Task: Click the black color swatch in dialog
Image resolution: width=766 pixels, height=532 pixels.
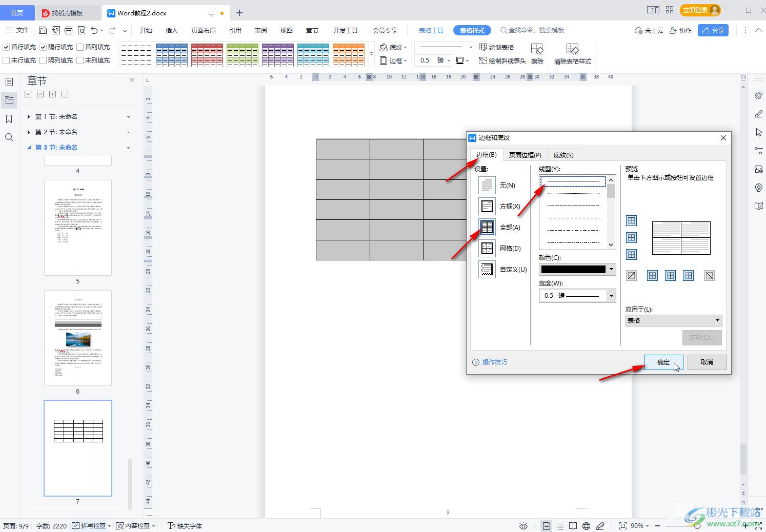Action: [573, 270]
